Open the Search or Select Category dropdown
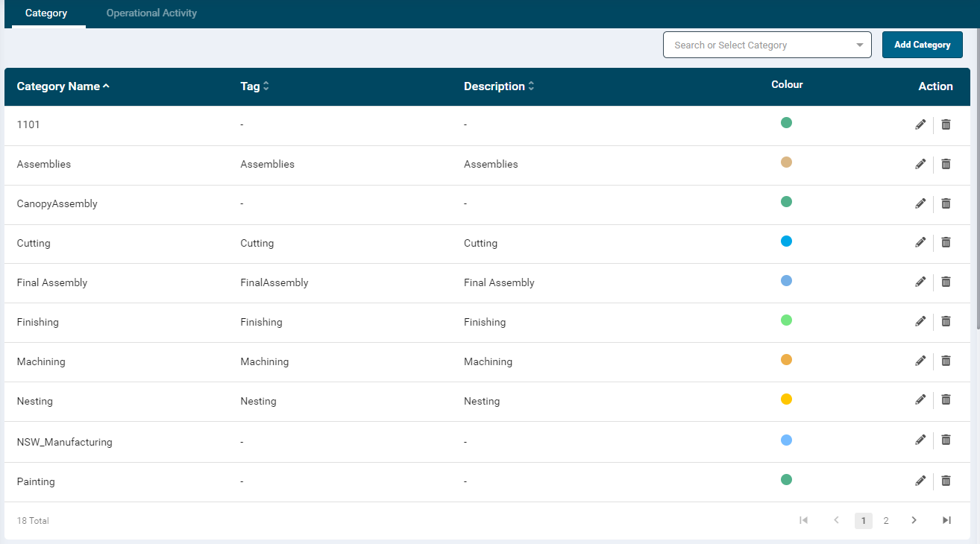Viewport: 980px width, 544px height. (767, 45)
